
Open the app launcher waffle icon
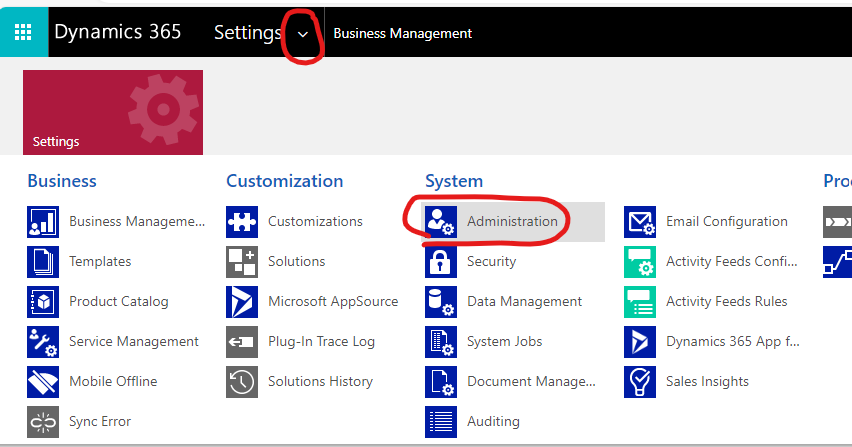click(23, 32)
